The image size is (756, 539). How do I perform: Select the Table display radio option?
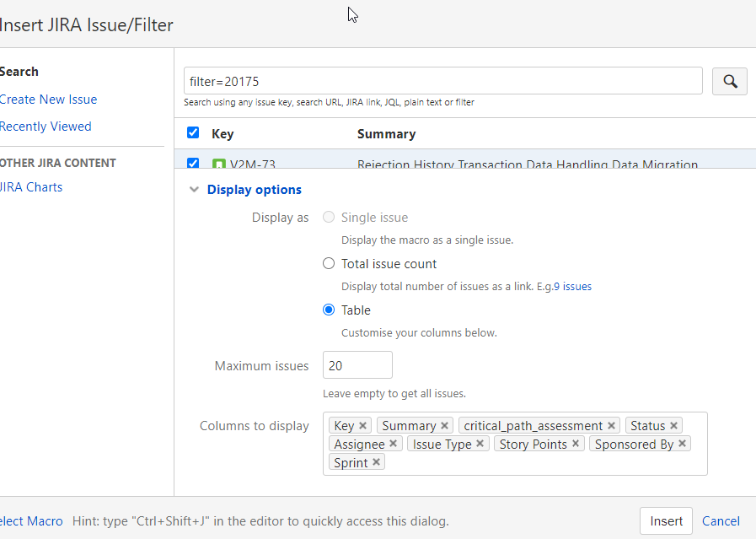pyautogui.click(x=329, y=310)
